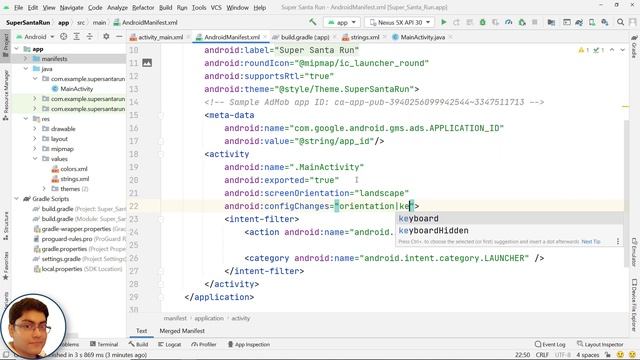Open the File menu
The width and height of the screenshot is (640, 360).
(18, 7)
